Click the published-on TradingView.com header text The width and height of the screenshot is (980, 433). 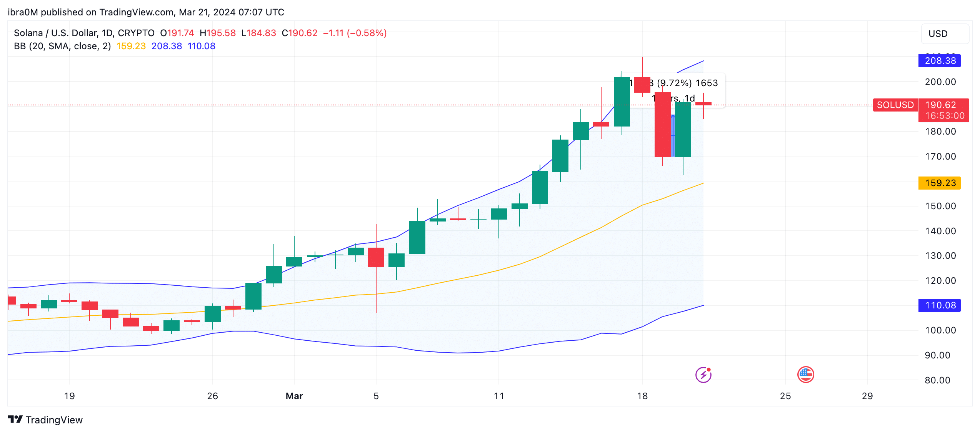(x=146, y=12)
